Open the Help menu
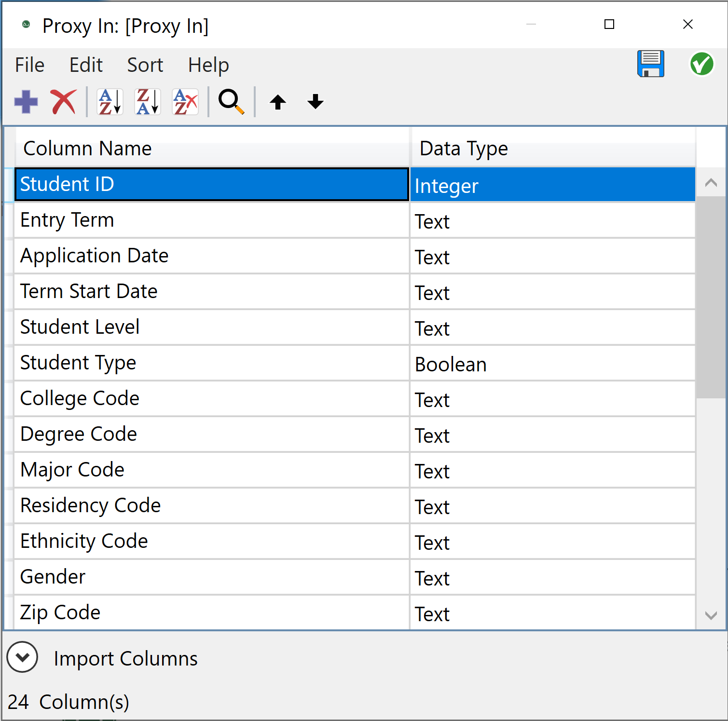This screenshot has height=721, width=728. coord(208,65)
